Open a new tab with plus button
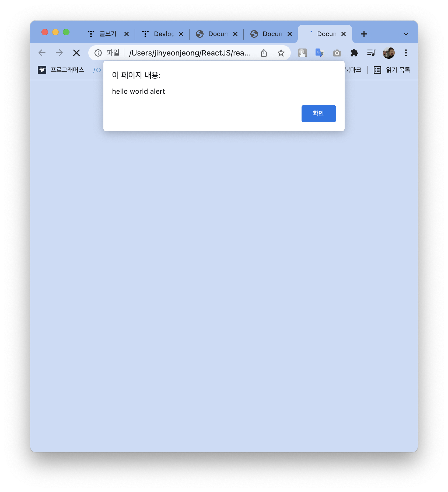 tap(364, 34)
